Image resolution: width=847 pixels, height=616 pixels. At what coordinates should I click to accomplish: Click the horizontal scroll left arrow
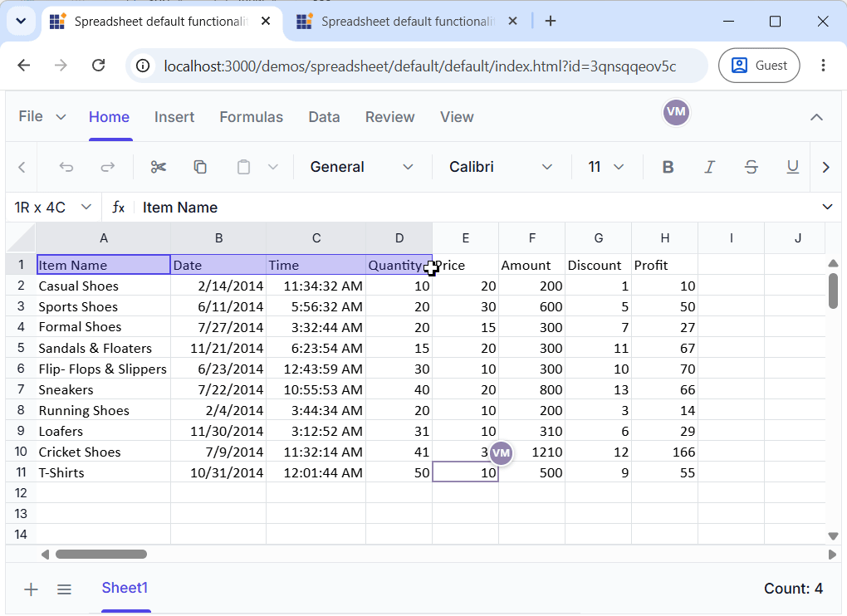(46, 555)
